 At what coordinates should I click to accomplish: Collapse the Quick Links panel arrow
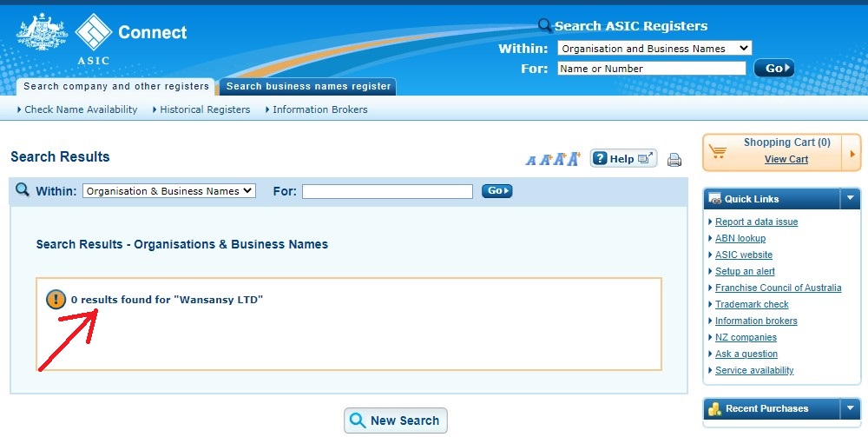point(851,198)
